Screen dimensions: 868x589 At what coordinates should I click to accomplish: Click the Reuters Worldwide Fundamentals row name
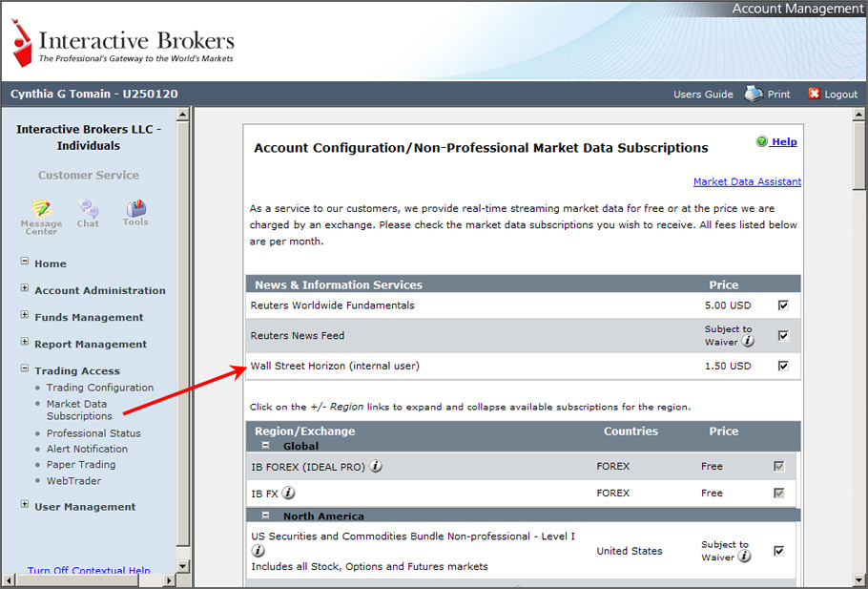click(x=332, y=305)
